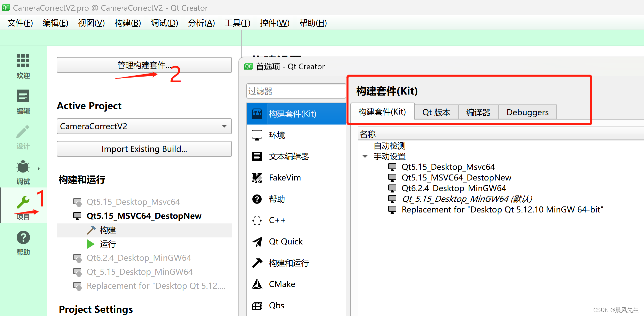Screen dimensions: 644x316
Task: Open the 工具(T) menu
Action: tap(237, 23)
